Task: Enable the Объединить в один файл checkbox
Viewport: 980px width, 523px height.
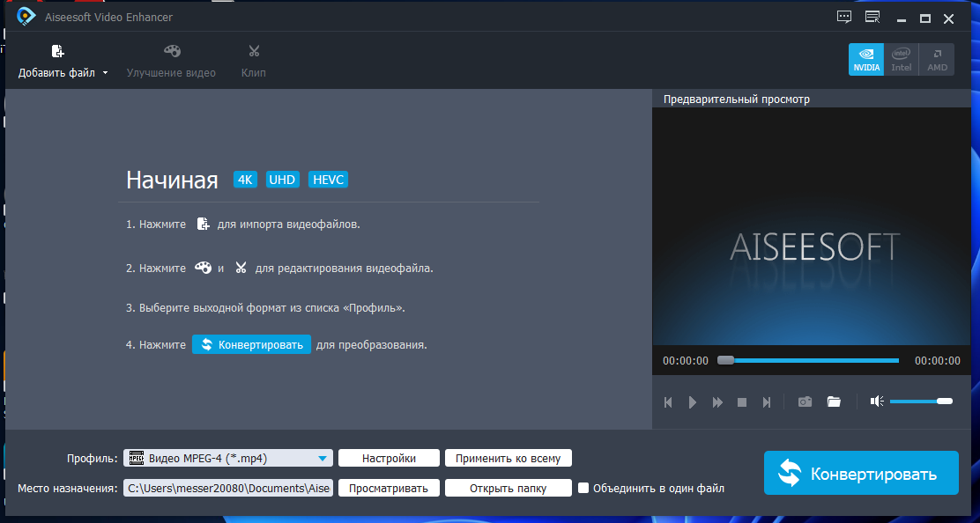Action: click(583, 488)
